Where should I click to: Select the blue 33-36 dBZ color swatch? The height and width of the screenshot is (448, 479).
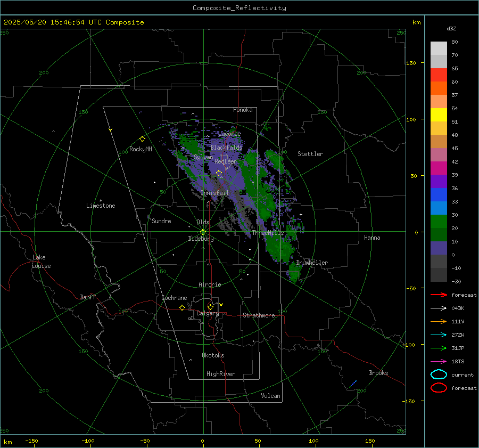click(x=439, y=194)
